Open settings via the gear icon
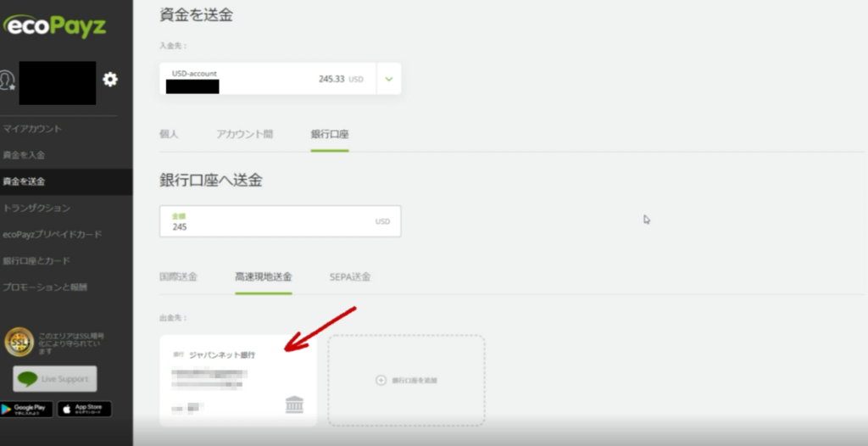Image resolution: width=868 pixels, height=446 pixels. 110,80
